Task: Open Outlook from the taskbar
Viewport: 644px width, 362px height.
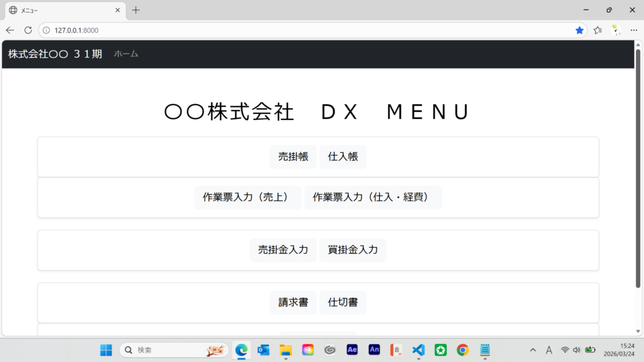Action: pos(264,350)
